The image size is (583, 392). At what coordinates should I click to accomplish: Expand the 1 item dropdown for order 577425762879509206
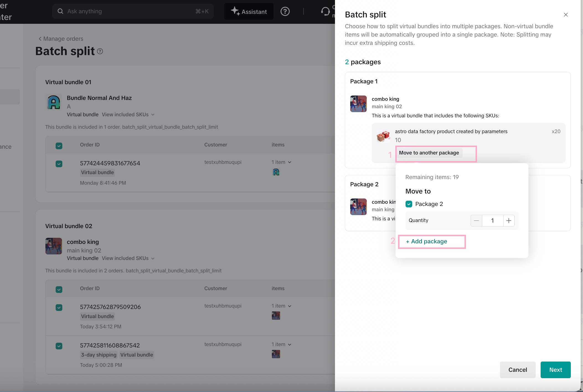[282, 306]
